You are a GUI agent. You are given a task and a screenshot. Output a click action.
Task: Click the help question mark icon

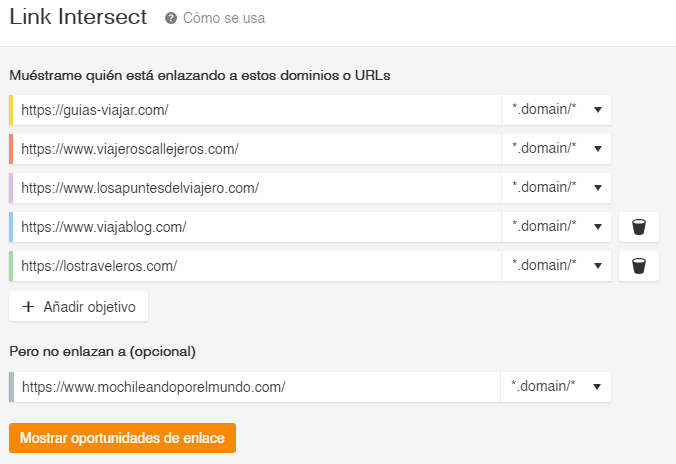tap(171, 18)
